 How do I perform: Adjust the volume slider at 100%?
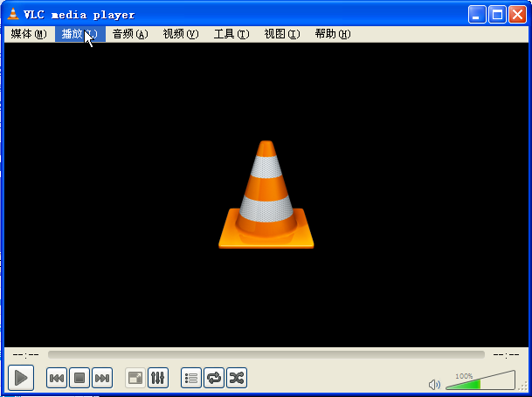coord(480,380)
